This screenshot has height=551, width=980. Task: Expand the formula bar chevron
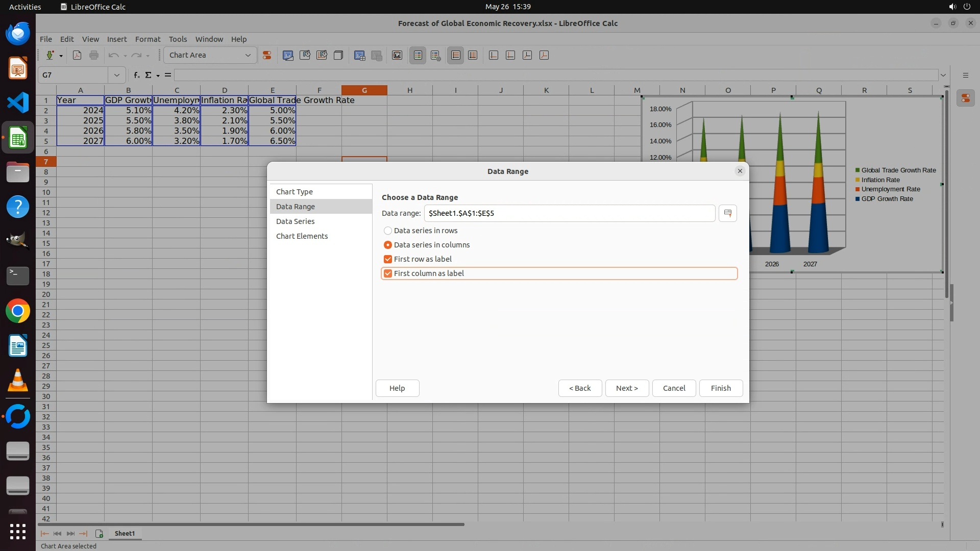[x=943, y=75]
